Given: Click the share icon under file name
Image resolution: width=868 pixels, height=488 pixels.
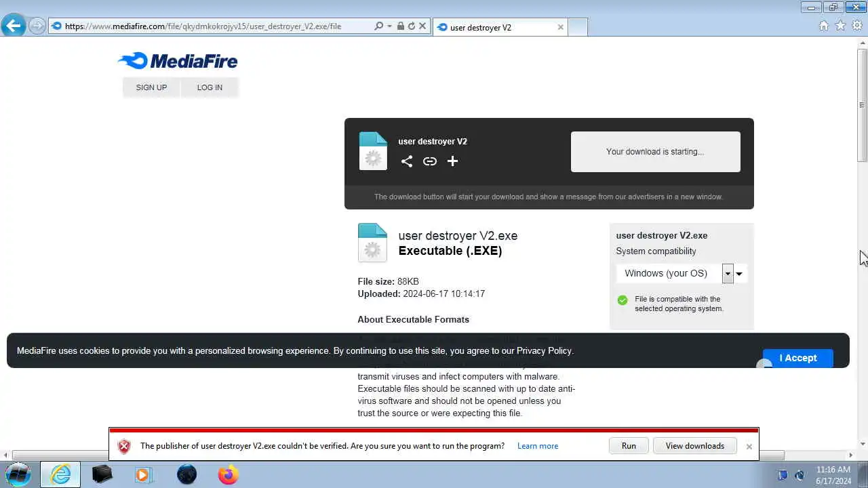Looking at the screenshot, I should 407,161.
